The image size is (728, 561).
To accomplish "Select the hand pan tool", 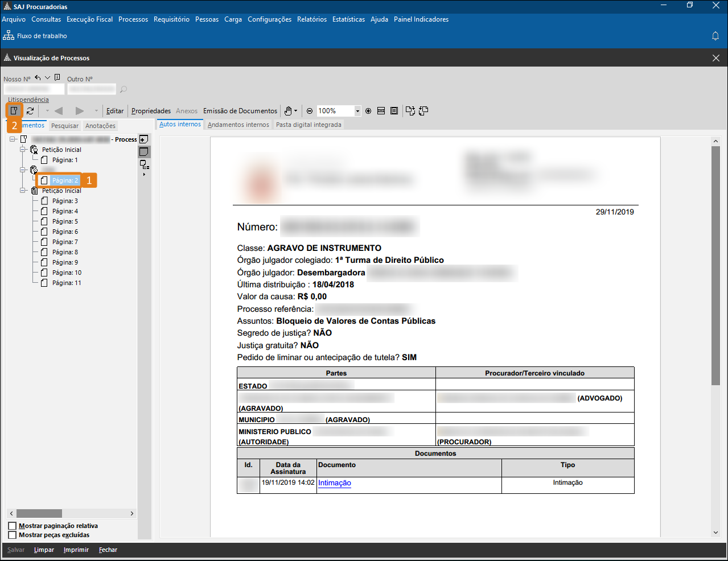I will tap(289, 111).
